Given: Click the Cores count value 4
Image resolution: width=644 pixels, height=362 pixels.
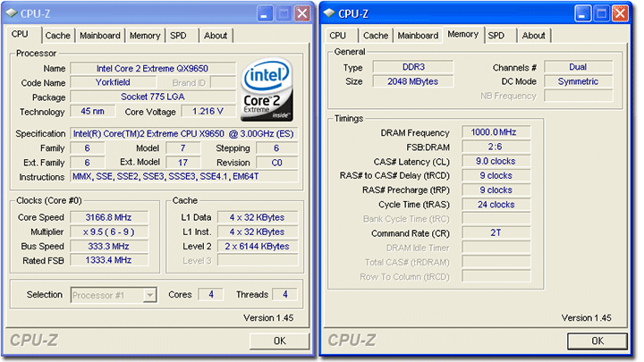Looking at the screenshot, I should click(211, 294).
